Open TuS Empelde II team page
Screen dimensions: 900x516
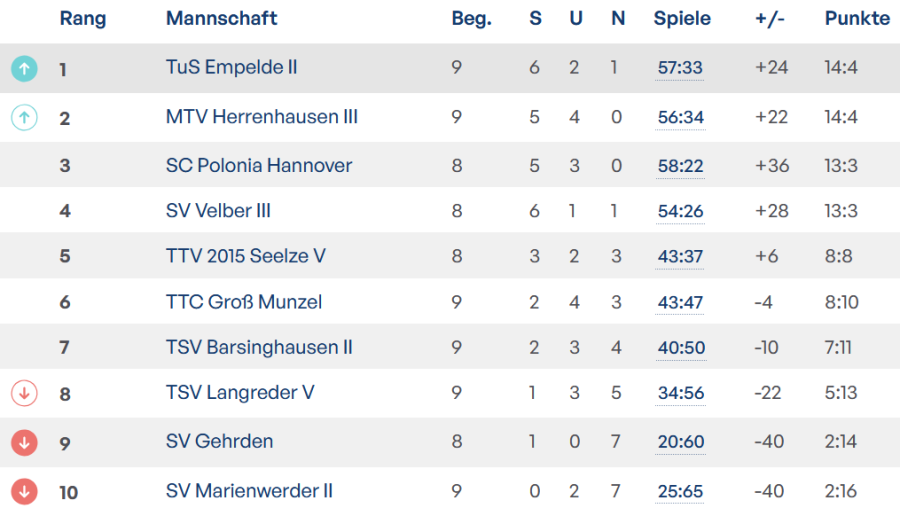point(231,67)
